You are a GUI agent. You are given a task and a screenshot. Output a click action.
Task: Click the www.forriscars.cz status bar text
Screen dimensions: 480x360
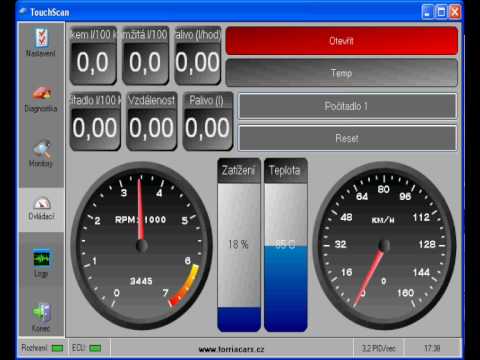click(231, 349)
